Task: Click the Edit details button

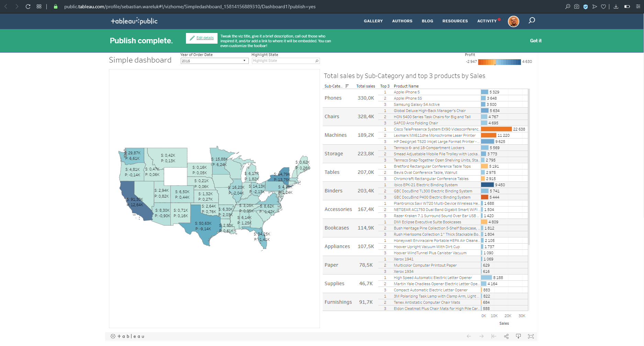Action: (x=202, y=38)
